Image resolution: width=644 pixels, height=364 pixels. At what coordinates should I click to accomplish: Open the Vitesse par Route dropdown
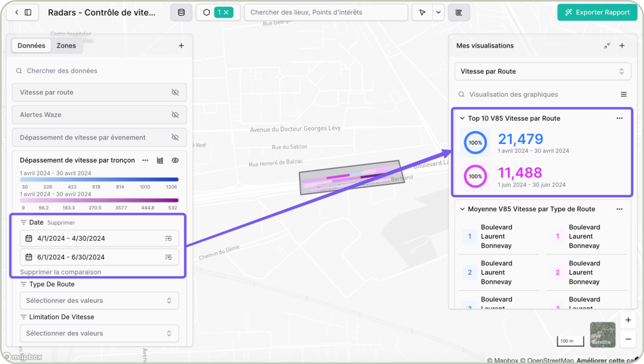542,71
